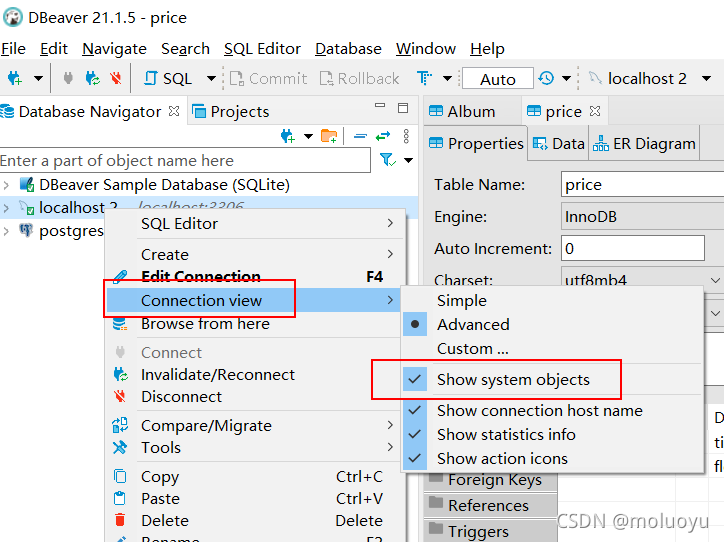
Task: Click the New Database Connection toolbar icon
Action: click(14, 78)
